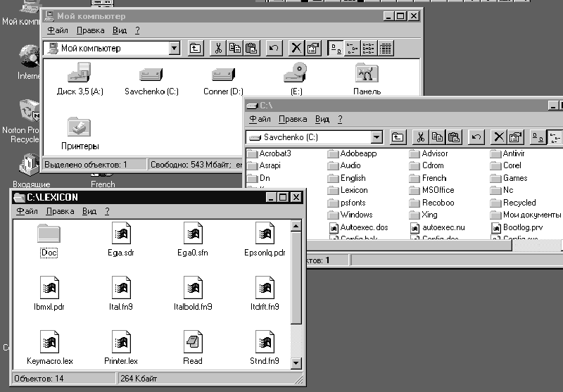Click Undo icon in C:\ window toolbar
Screen dimensions: 563x392
pos(476,137)
